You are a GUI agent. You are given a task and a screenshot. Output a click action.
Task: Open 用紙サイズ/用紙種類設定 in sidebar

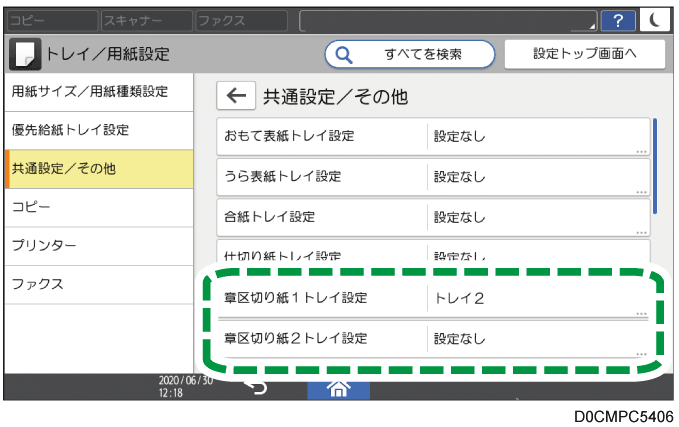pyautogui.click(x=99, y=92)
